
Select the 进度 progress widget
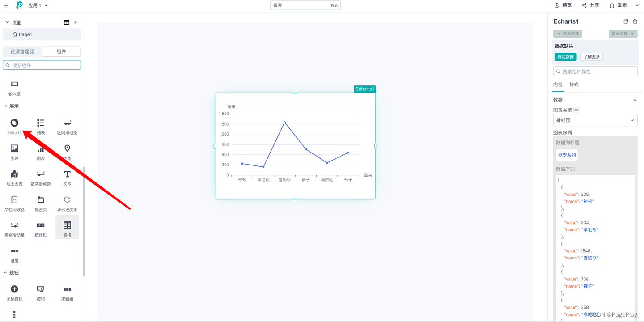(x=14, y=254)
